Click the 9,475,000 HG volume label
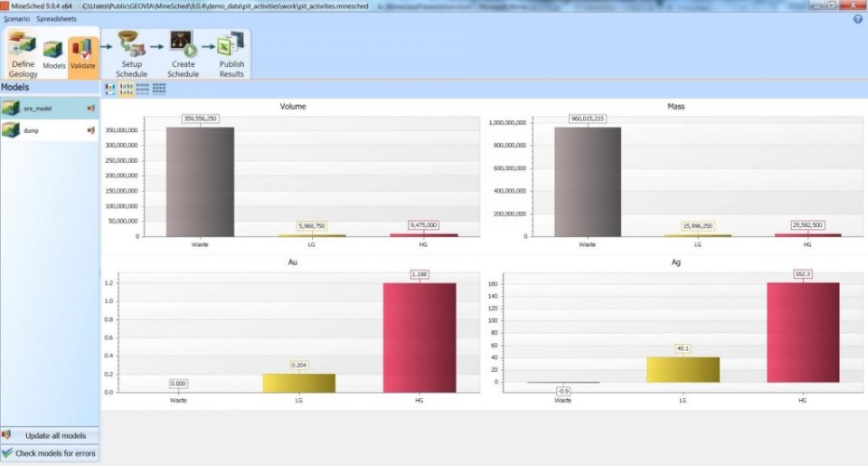The height and width of the screenshot is (466, 868). coord(423,225)
